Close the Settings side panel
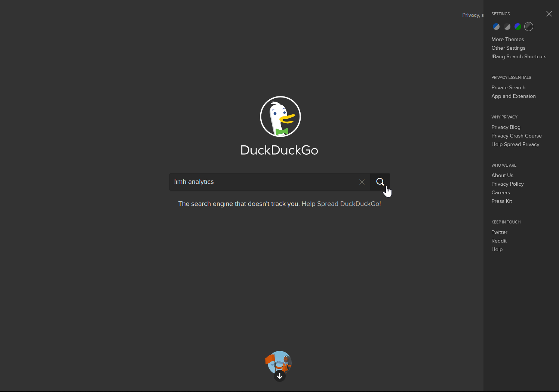The height and width of the screenshot is (392, 559). tap(549, 14)
